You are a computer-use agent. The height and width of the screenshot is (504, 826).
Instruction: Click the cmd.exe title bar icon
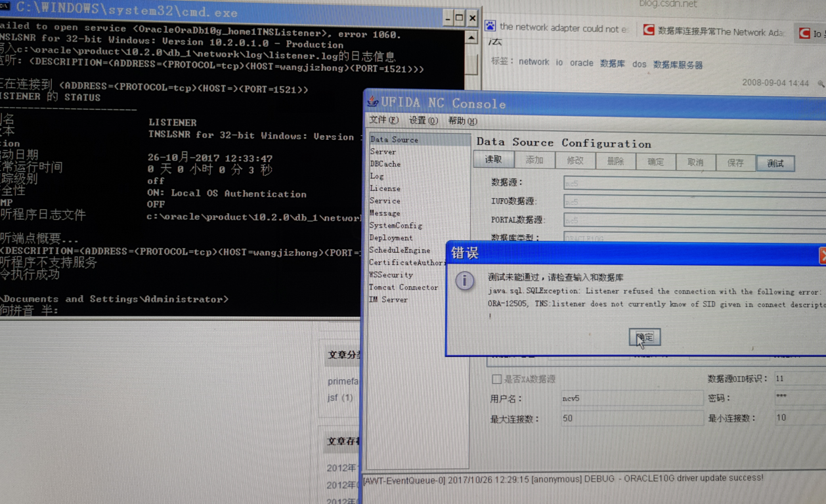click(4, 7)
